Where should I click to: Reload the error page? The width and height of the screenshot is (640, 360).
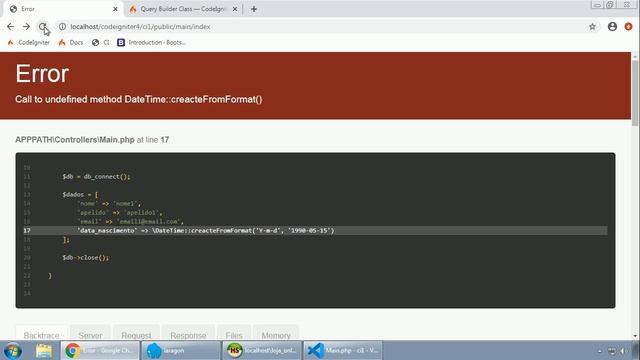click(x=42, y=27)
